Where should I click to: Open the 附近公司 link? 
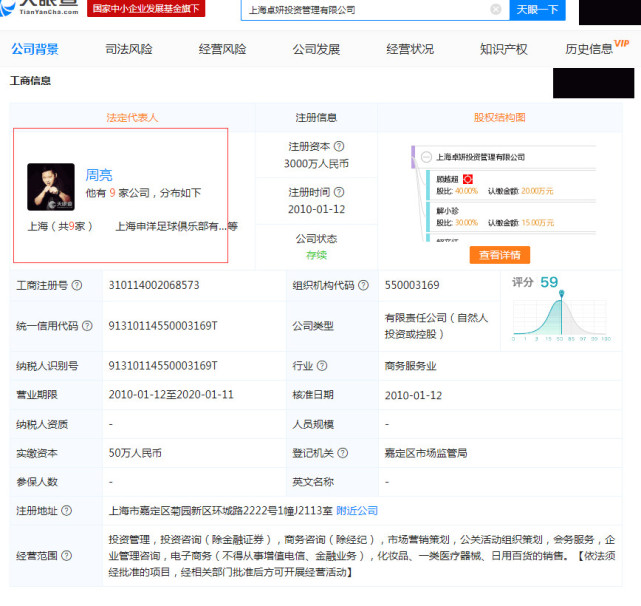pos(357,510)
